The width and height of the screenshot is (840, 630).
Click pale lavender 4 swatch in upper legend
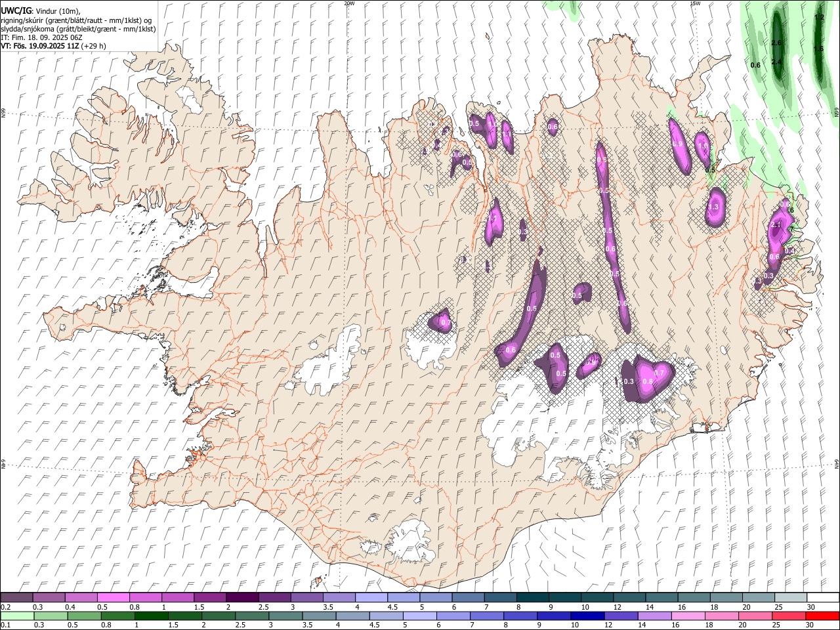(371, 598)
